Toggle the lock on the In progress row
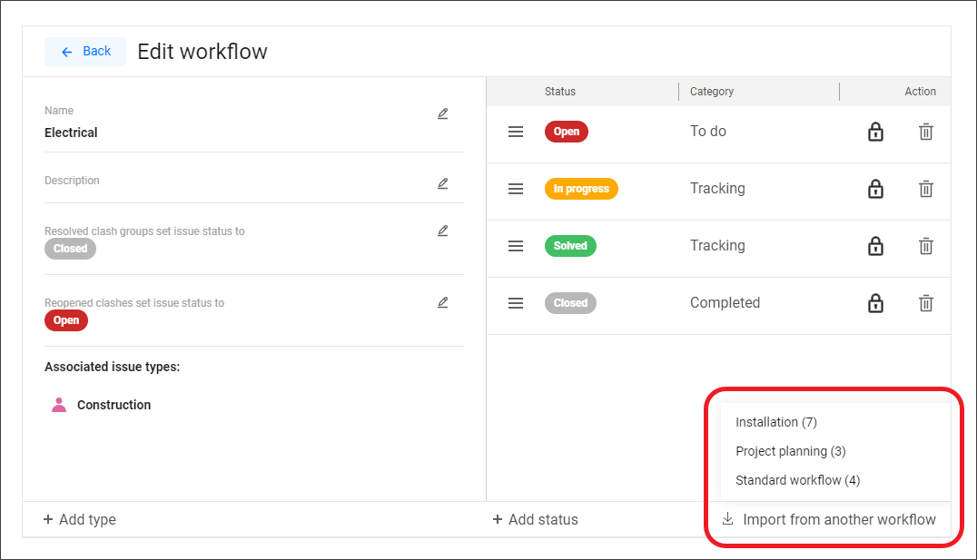Image resolution: width=977 pixels, height=560 pixels. (x=875, y=189)
